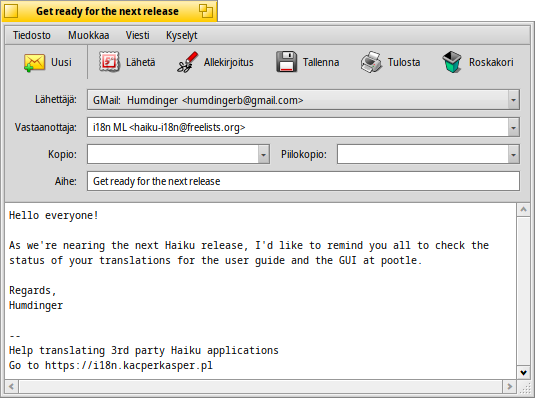Click the 'Hello everyone!' line in body
This screenshot has width=535, height=398.
point(54,215)
